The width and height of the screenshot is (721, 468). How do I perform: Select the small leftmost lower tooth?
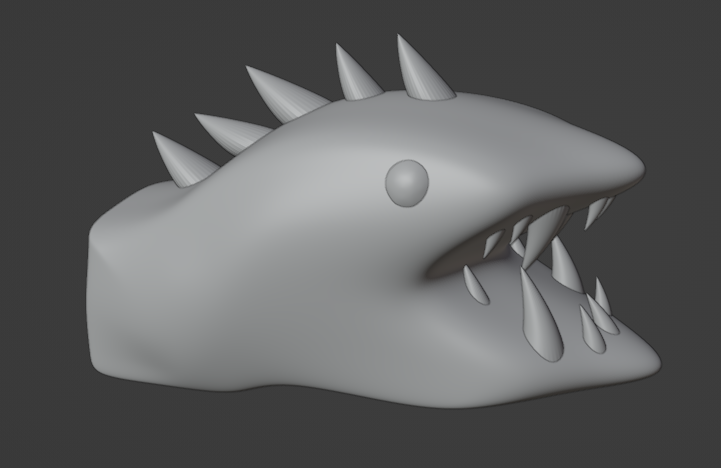[476, 285]
